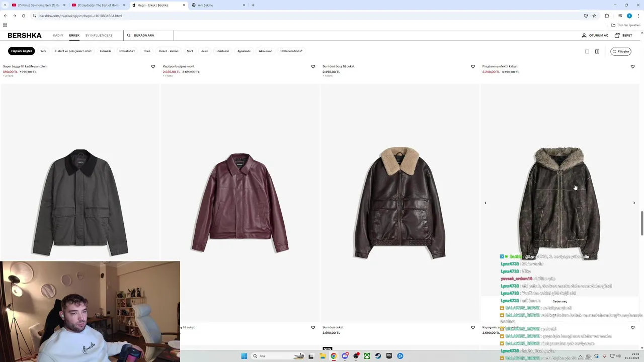644x362 pixels.
Task: Click the page vertical scrollbar thumb
Action: tap(641, 223)
